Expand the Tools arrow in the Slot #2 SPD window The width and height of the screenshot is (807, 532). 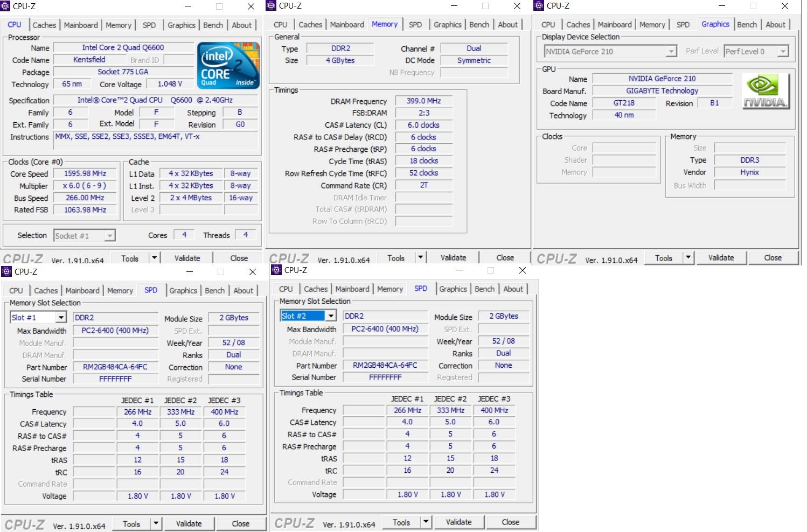point(426,522)
